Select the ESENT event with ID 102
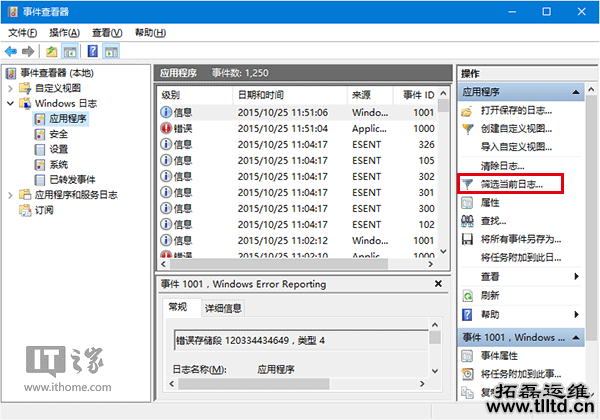Image resolution: width=600 pixels, height=420 pixels. tap(297, 225)
